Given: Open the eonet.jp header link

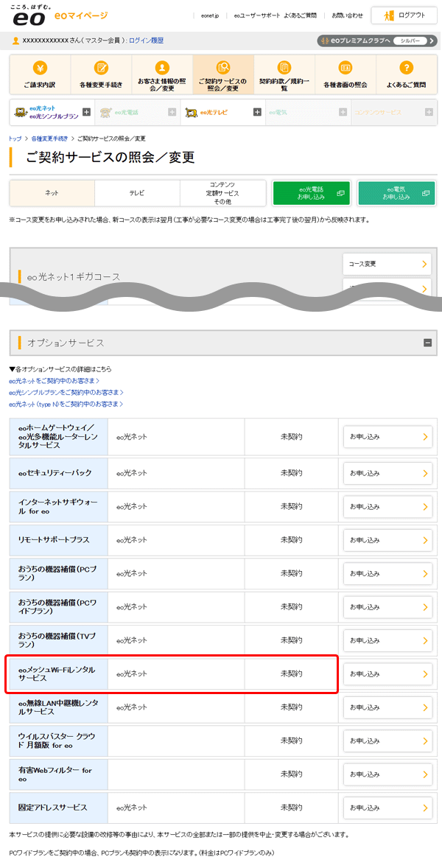Looking at the screenshot, I should tap(210, 15).
